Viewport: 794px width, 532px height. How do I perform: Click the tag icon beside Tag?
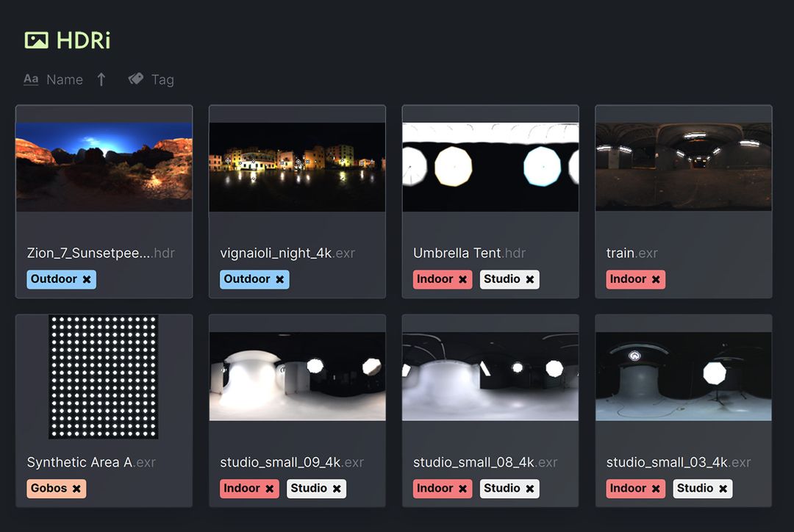pos(135,79)
